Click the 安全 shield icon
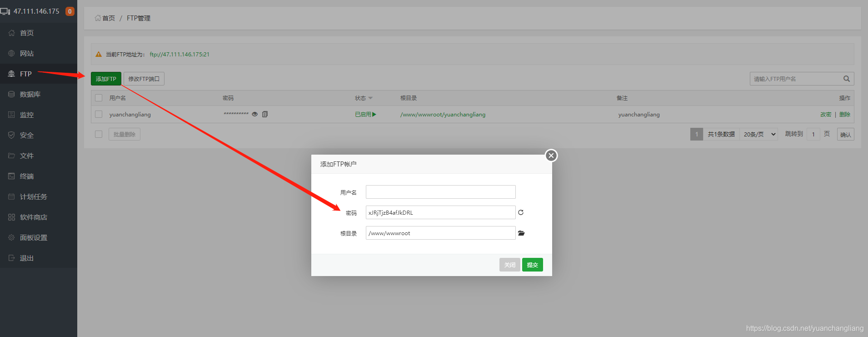 pos(11,135)
